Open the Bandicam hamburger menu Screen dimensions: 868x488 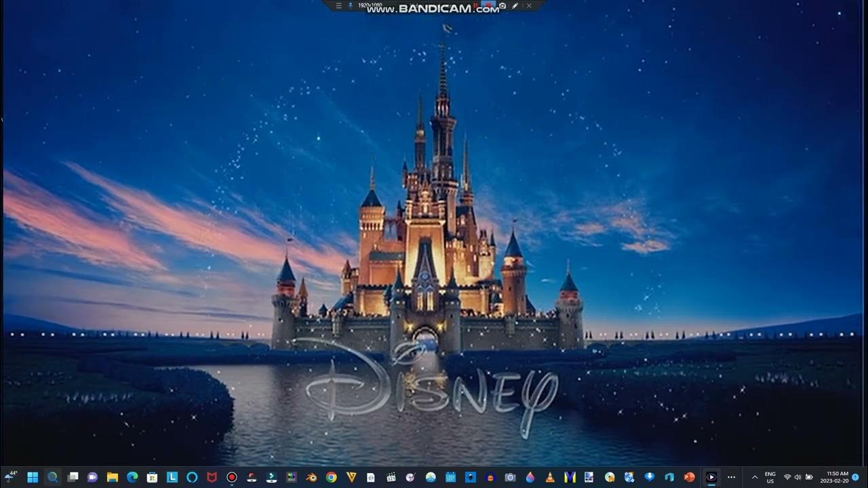pos(338,5)
